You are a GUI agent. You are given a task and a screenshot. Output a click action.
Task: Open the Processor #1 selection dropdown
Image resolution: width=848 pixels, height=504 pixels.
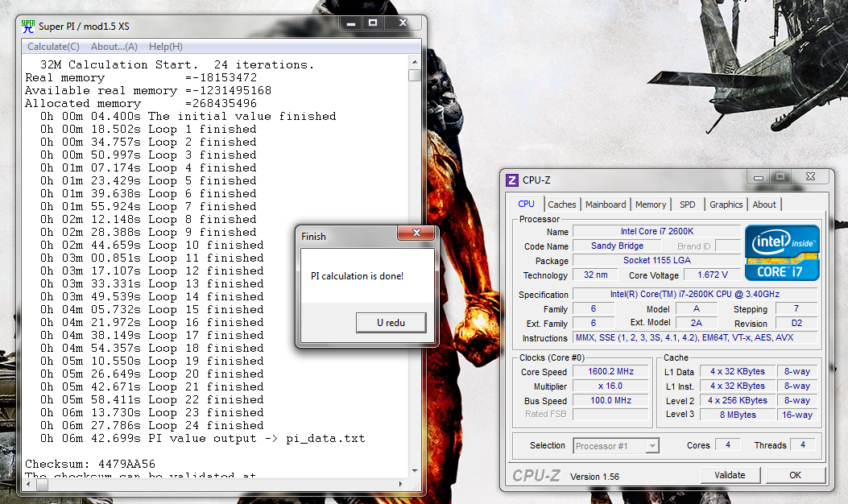[x=616, y=446]
